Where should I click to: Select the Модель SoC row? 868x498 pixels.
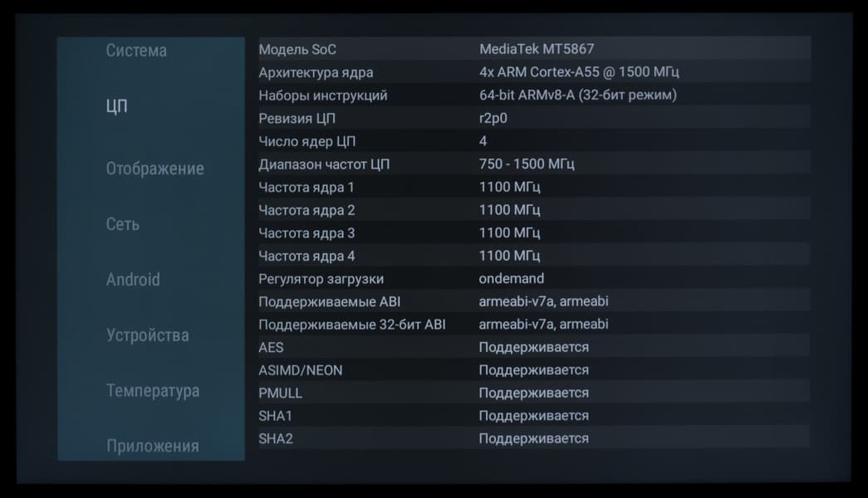(533, 50)
